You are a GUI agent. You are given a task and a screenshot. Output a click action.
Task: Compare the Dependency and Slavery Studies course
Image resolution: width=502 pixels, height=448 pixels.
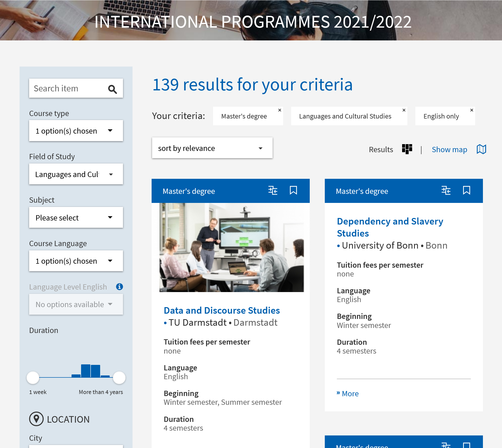tap(446, 191)
